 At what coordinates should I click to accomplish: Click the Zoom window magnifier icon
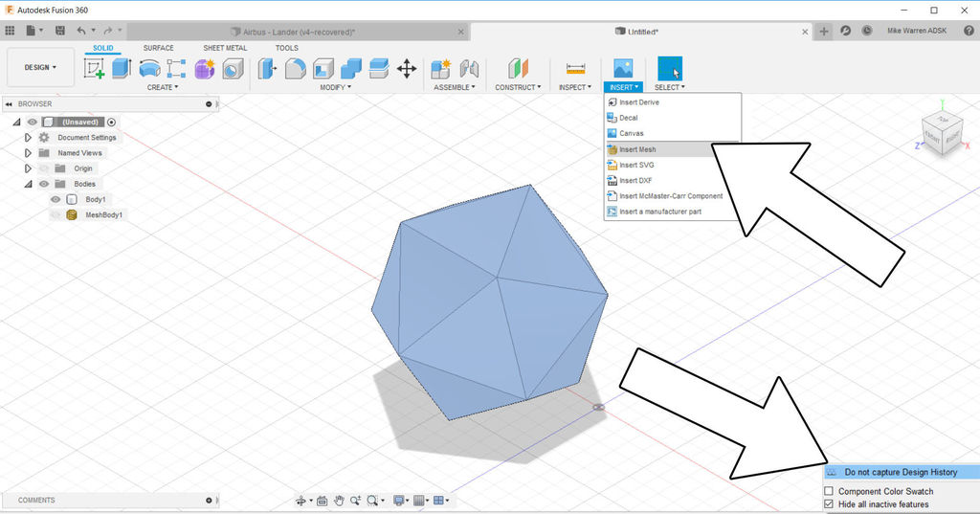pyautogui.click(x=372, y=501)
